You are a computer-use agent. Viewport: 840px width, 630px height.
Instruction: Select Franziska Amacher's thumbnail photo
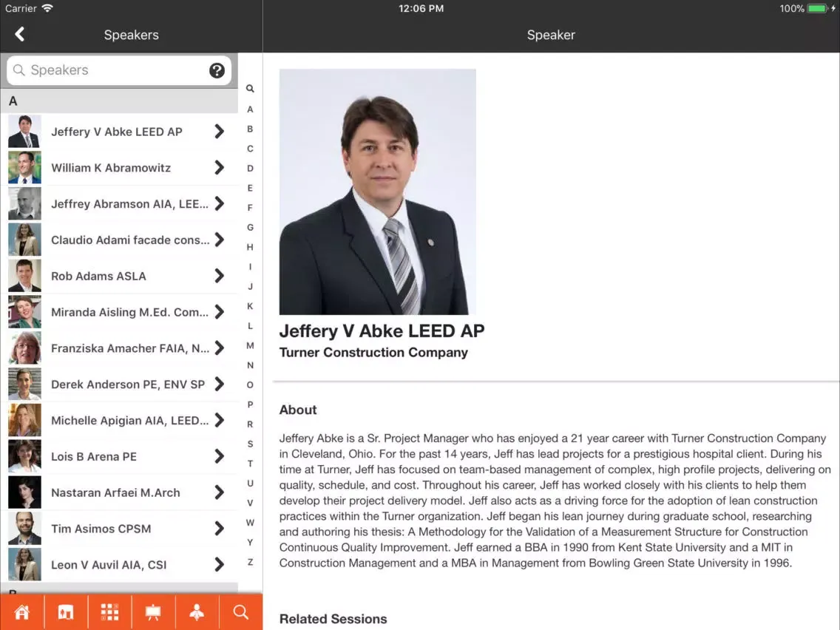(24, 348)
